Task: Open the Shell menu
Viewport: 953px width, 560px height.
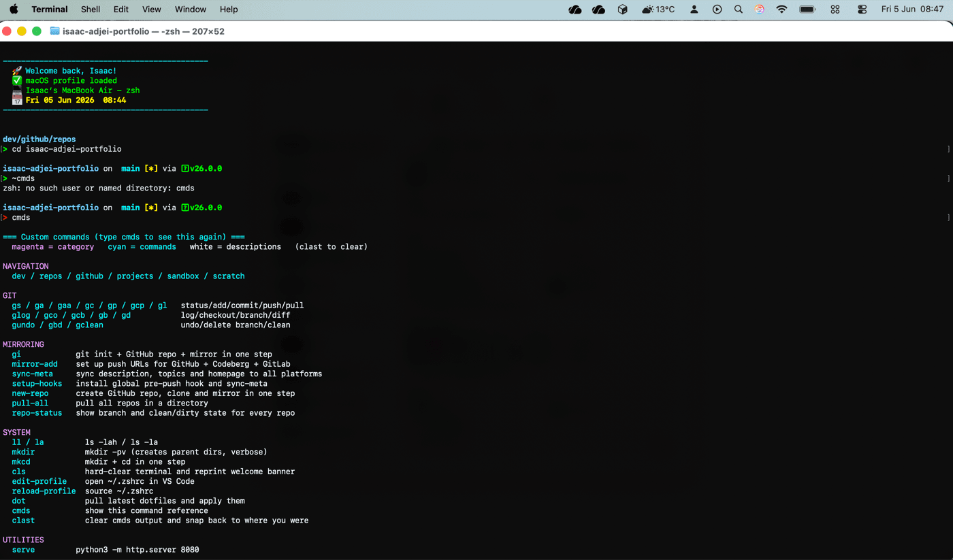Action: click(x=91, y=10)
